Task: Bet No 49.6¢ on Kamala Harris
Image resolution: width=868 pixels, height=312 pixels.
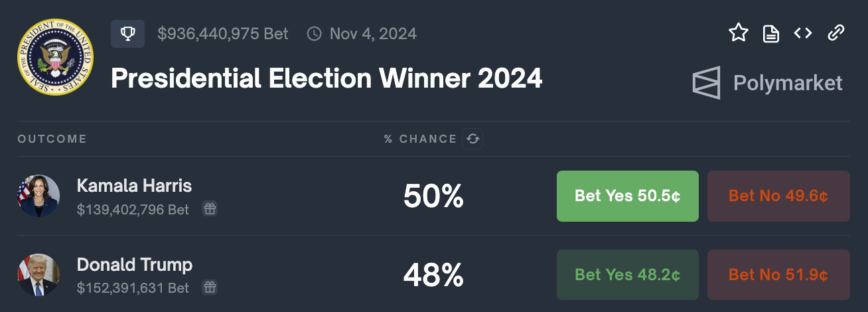Action: click(x=778, y=196)
